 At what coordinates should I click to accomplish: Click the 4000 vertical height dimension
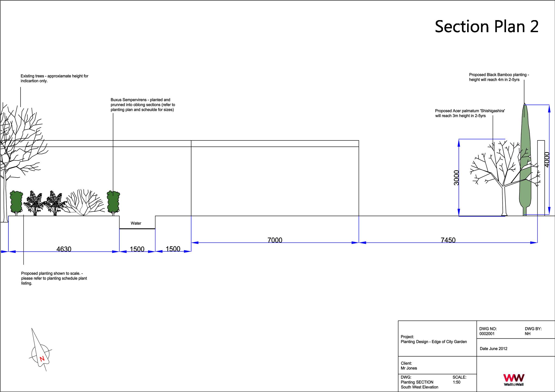pos(547,159)
